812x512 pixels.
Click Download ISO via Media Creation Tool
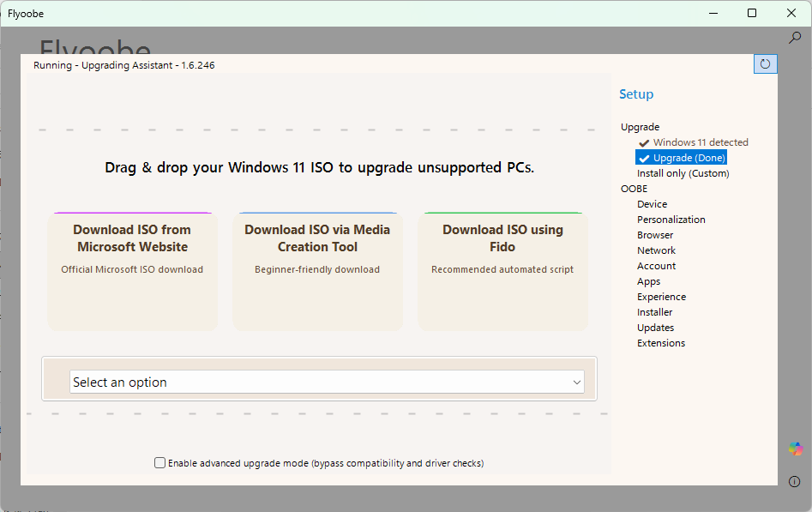317,271
